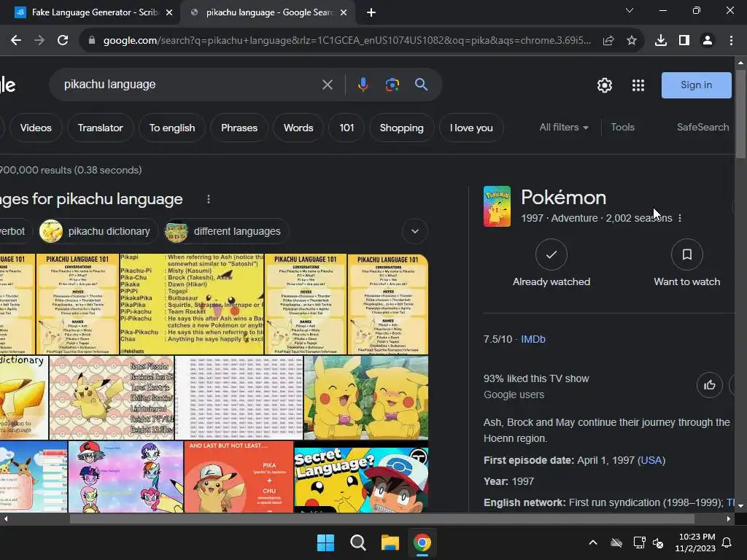The height and width of the screenshot is (560, 747).
Task: Click Chrome icon in the taskbar
Action: (422, 542)
